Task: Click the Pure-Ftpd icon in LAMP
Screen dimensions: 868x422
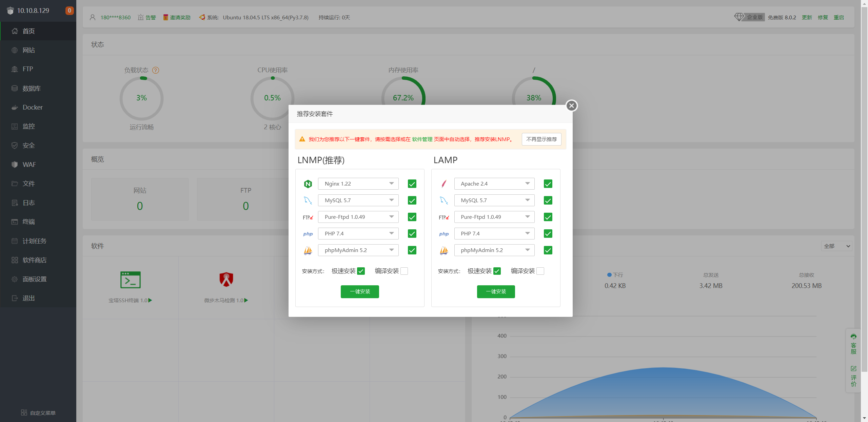Action: pyautogui.click(x=444, y=217)
